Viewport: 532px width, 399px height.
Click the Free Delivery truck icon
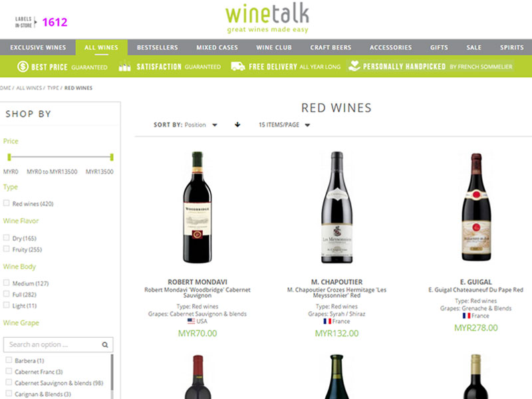pyautogui.click(x=238, y=66)
